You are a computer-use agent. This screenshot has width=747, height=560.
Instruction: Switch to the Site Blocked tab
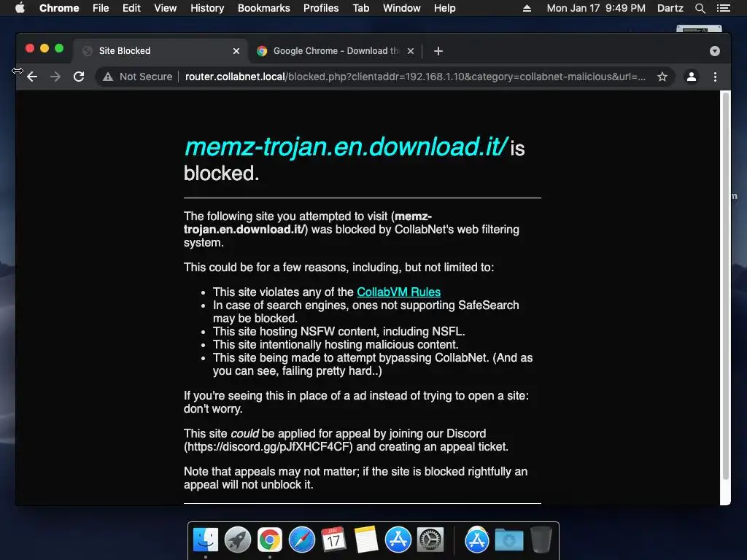click(x=160, y=51)
